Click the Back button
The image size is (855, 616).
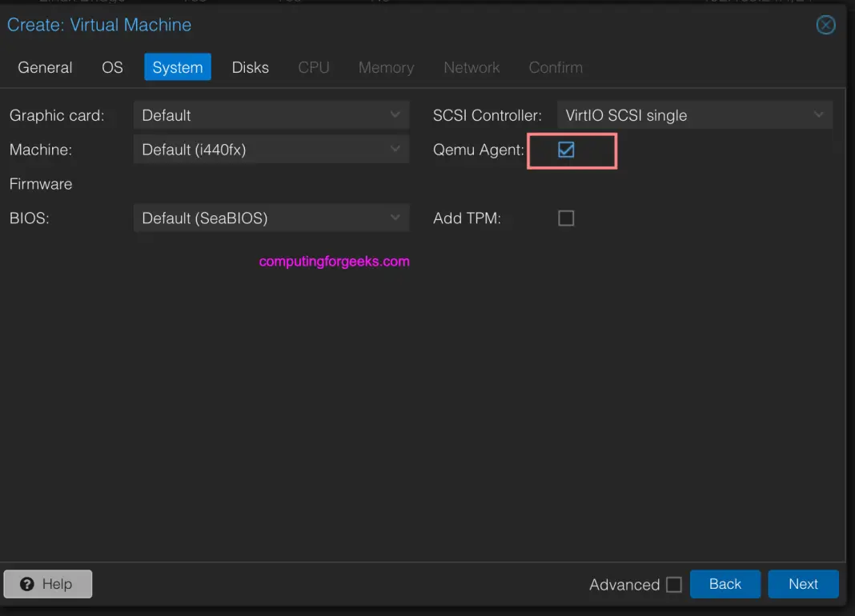(725, 583)
